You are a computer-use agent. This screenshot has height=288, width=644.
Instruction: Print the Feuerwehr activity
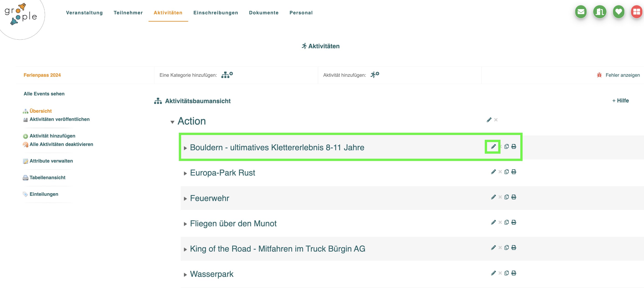coord(514,197)
